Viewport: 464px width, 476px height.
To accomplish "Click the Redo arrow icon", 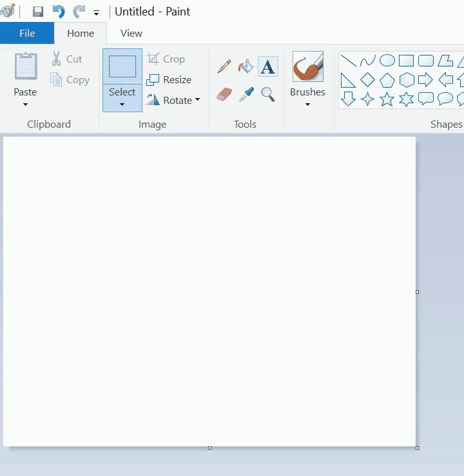I will [79, 12].
